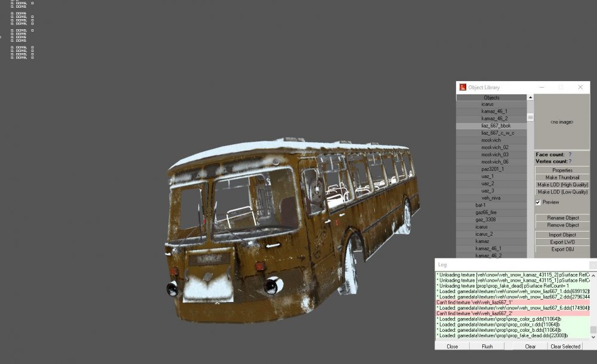Viewport: 597px width, 364px height.
Task: Open Properties for the selected object
Action: (562, 170)
